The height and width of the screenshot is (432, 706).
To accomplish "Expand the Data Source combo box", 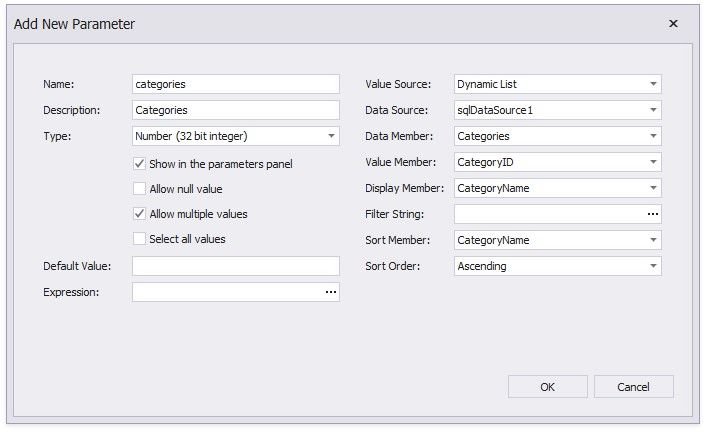I will pyautogui.click(x=652, y=110).
